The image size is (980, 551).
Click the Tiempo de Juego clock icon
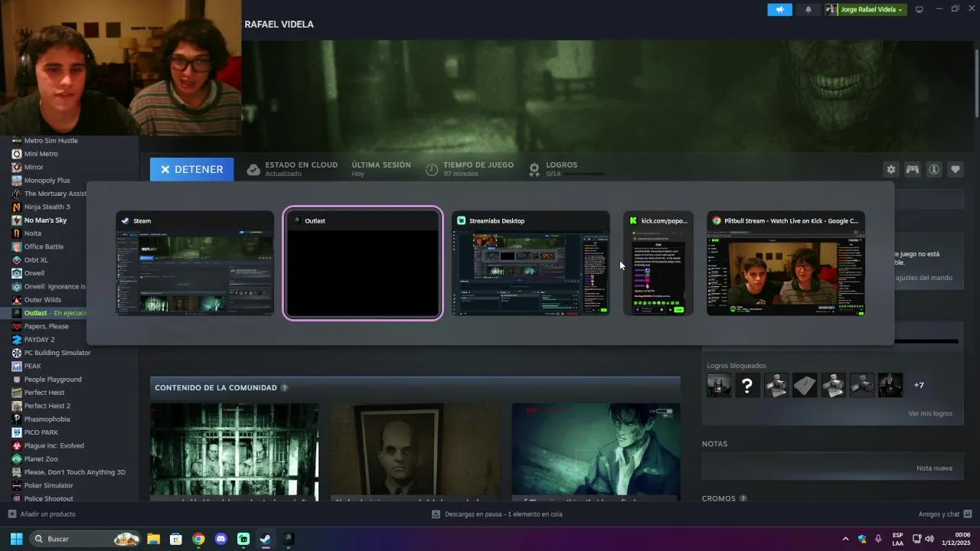(432, 169)
